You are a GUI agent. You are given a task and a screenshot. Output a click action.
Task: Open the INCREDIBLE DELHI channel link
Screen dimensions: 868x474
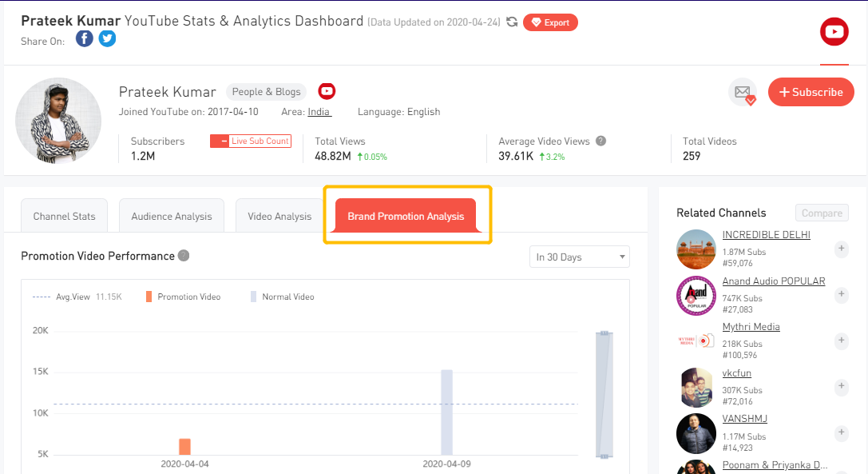click(x=766, y=234)
